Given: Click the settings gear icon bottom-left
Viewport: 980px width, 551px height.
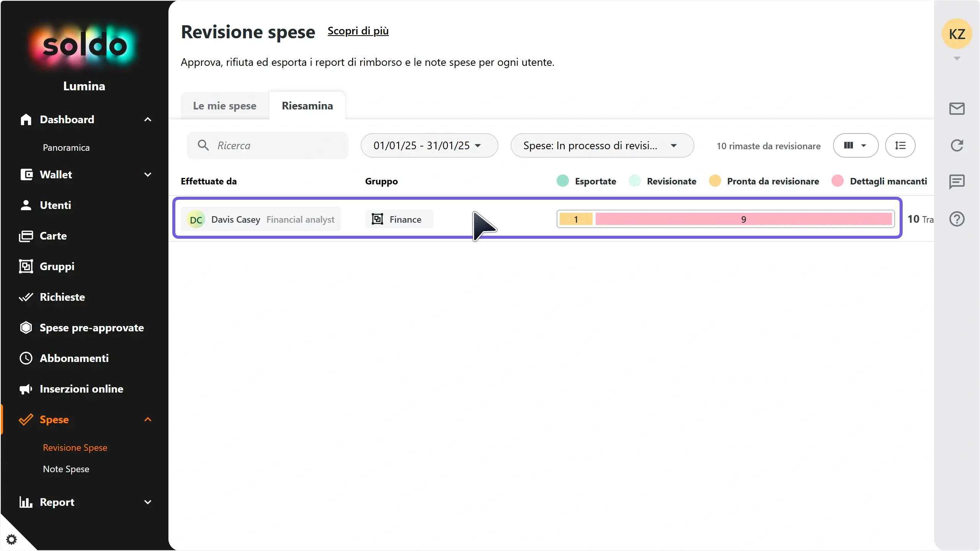Looking at the screenshot, I should [11, 540].
